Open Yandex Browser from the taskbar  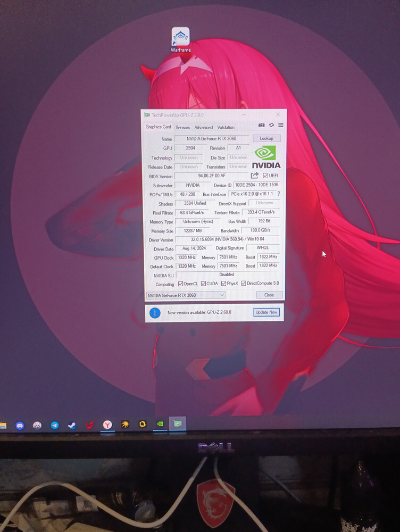coord(107,425)
